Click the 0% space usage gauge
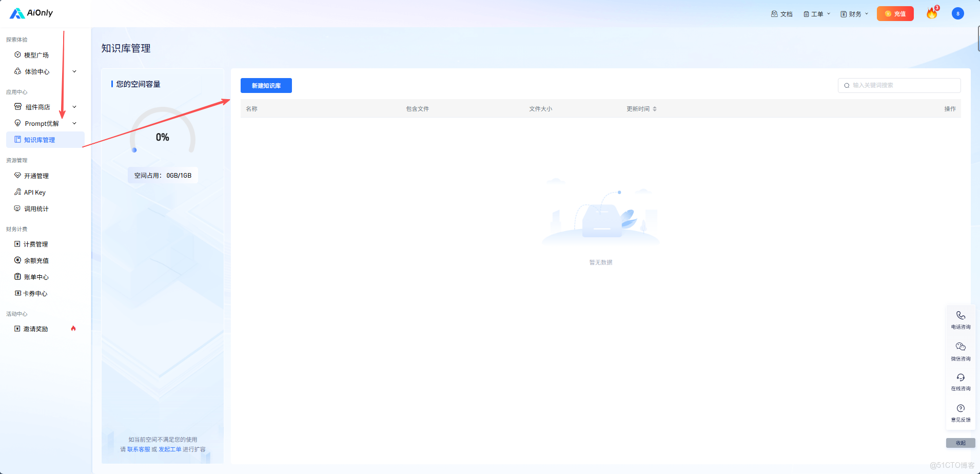 click(x=163, y=131)
